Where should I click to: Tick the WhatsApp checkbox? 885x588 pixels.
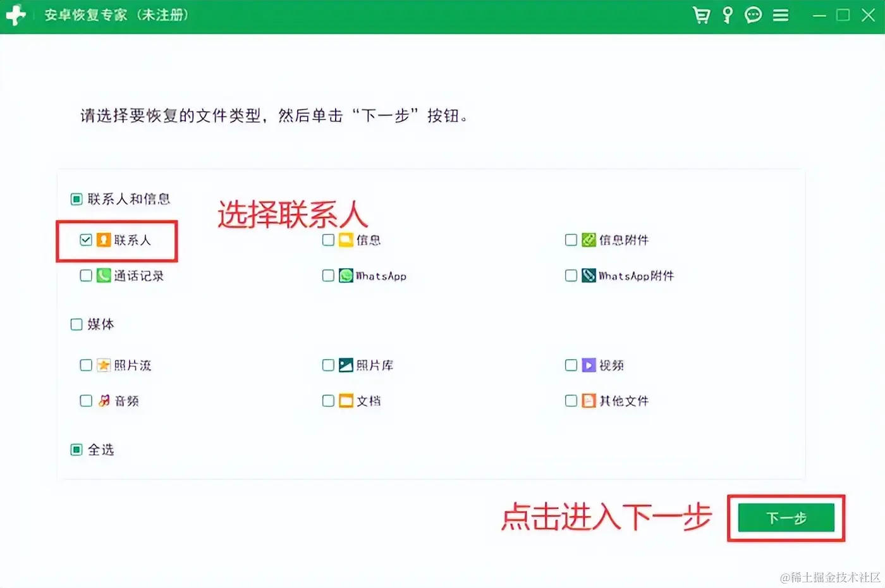click(328, 276)
